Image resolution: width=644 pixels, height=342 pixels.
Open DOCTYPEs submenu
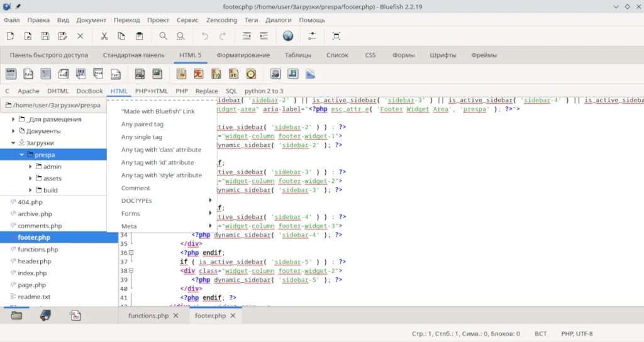pos(162,201)
